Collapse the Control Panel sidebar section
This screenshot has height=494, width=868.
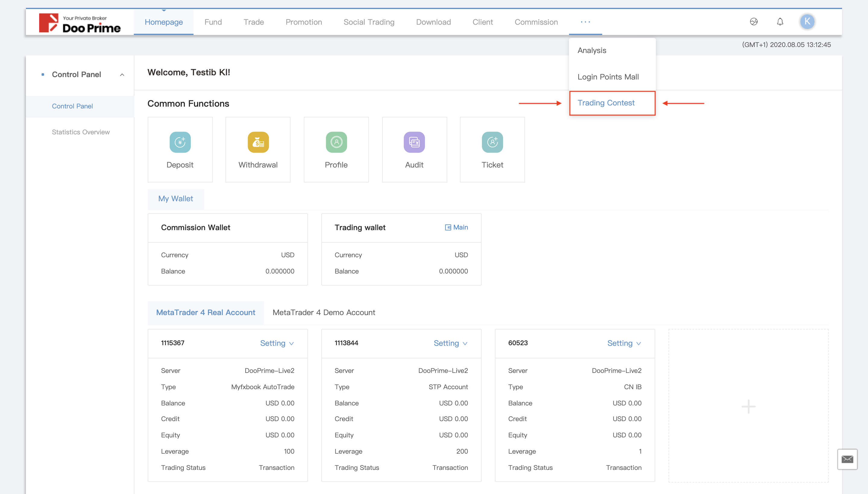(x=122, y=75)
